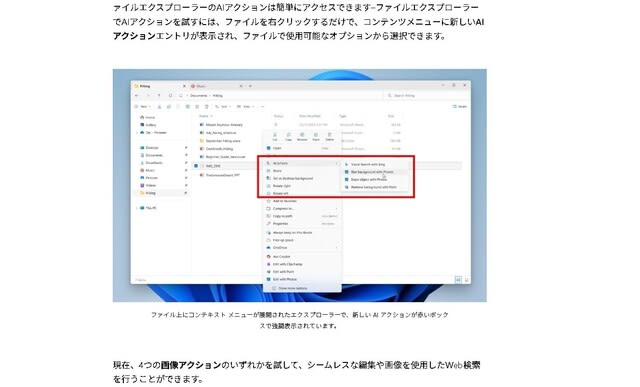Click the Up one level arrow
Viewport: 640px width, 387px height.
(x=159, y=96)
